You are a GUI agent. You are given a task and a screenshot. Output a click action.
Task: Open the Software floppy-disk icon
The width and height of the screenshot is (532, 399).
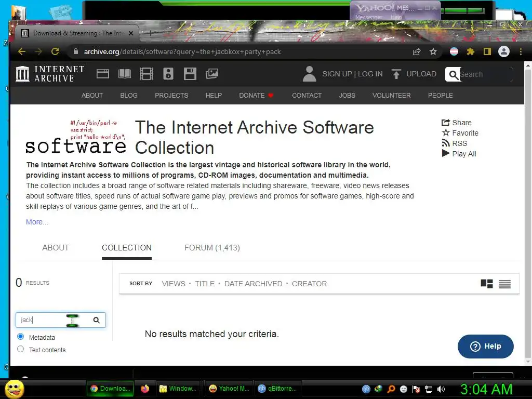190,74
